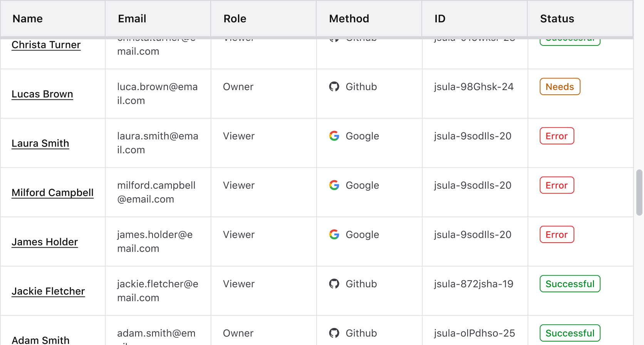Click the Google logo in James Holder's row
Viewport: 644px width, 345px height.
334,234
